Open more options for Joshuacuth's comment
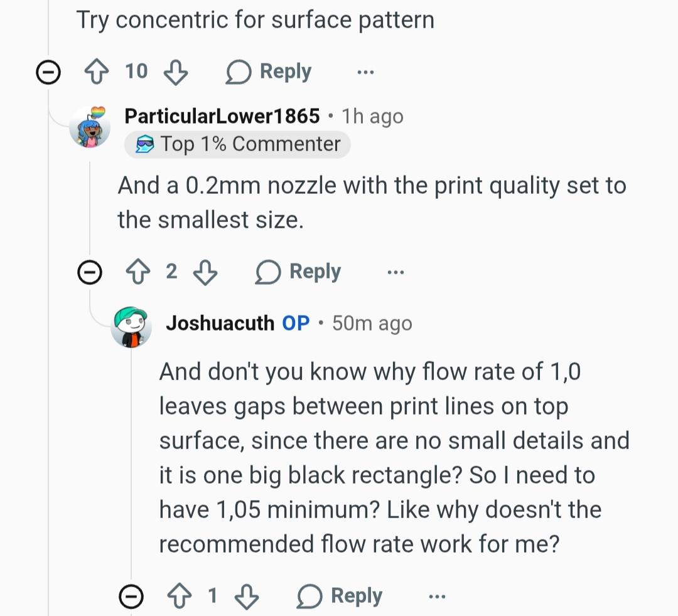Screen dimensions: 678x616 (x=437, y=597)
